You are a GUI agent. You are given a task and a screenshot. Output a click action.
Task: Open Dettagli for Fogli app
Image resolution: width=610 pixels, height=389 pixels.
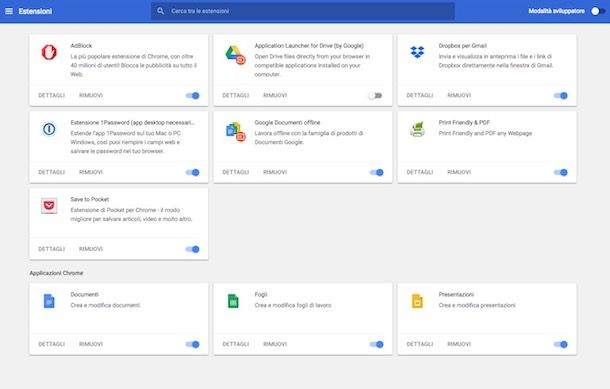coord(235,344)
